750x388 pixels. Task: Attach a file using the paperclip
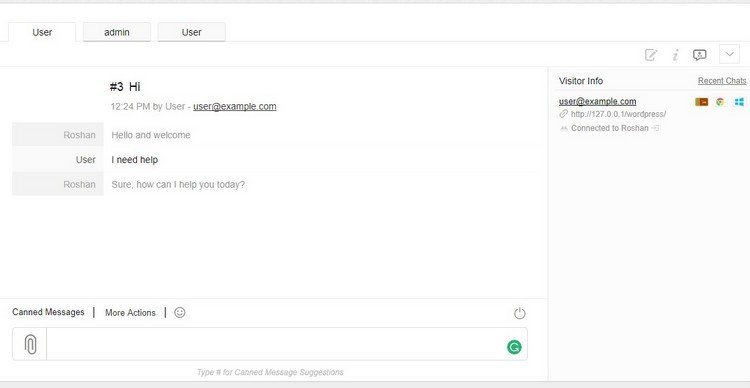tap(30, 344)
